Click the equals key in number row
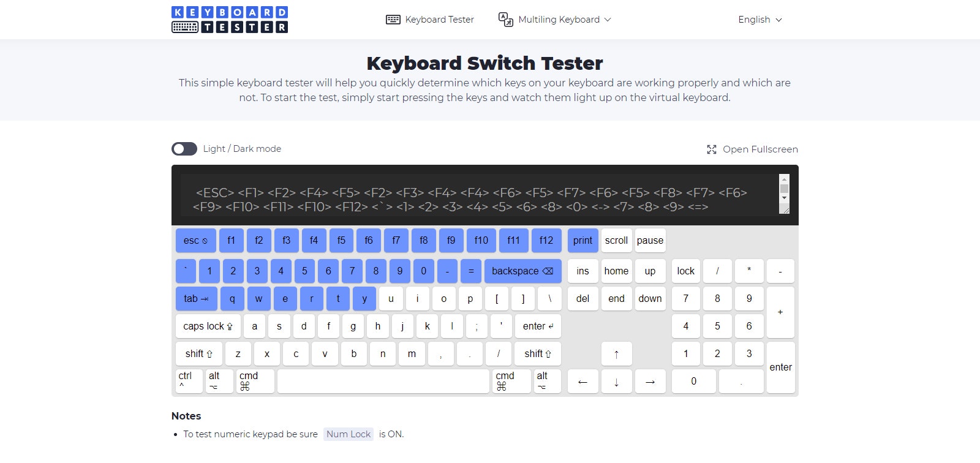 click(471, 271)
